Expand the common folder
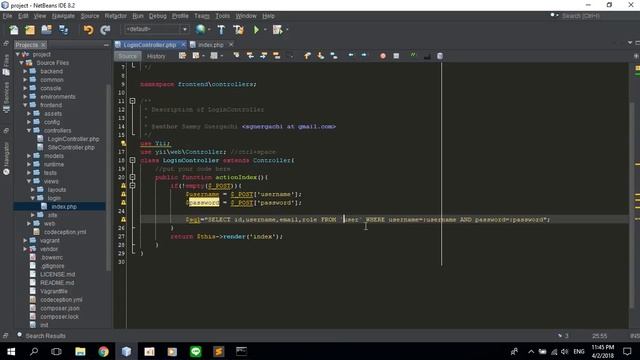640x360 pixels. click(x=25, y=80)
